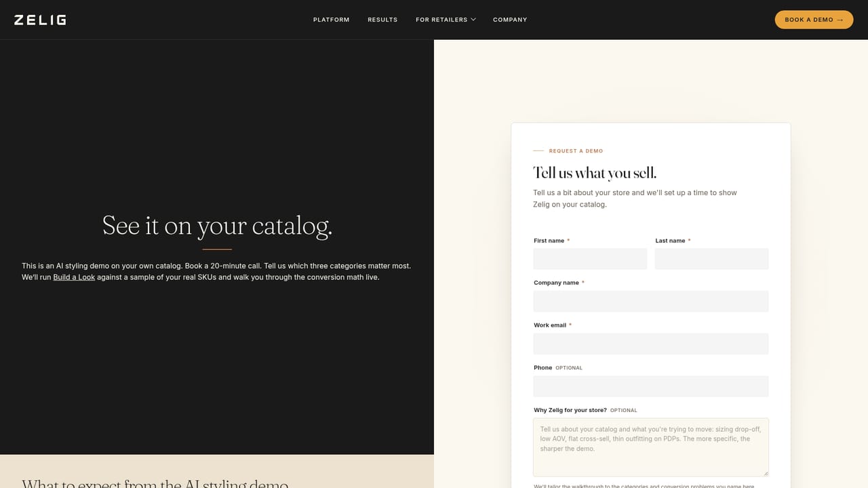Open the Platform menu item
Image resolution: width=868 pixels, height=488 pixels.
331,20
